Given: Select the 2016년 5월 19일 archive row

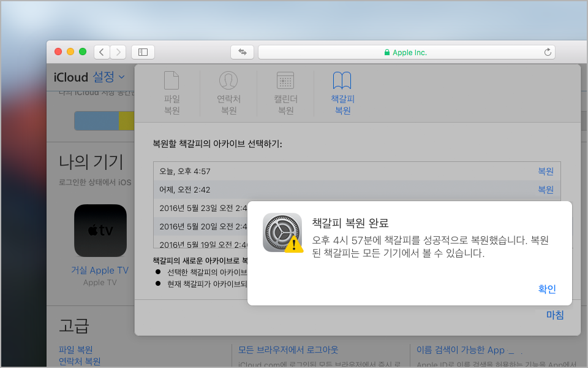Looking at the screenshot, I should [x=201, y=242].
